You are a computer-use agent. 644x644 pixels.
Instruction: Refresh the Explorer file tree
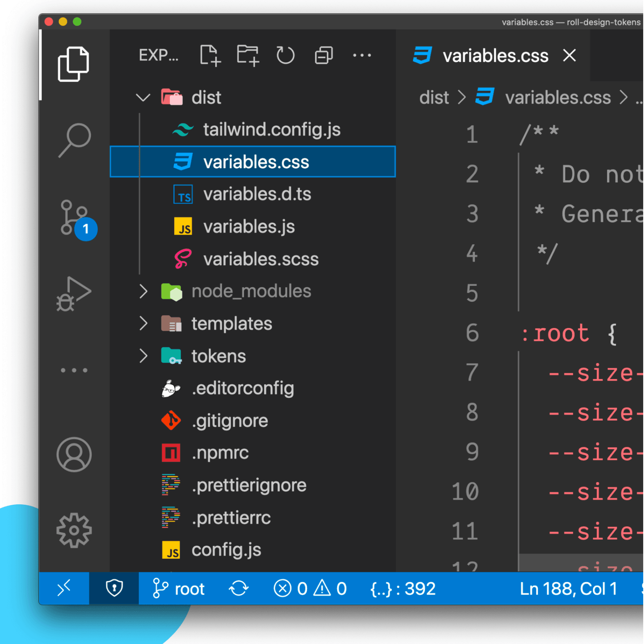point(285,55)
